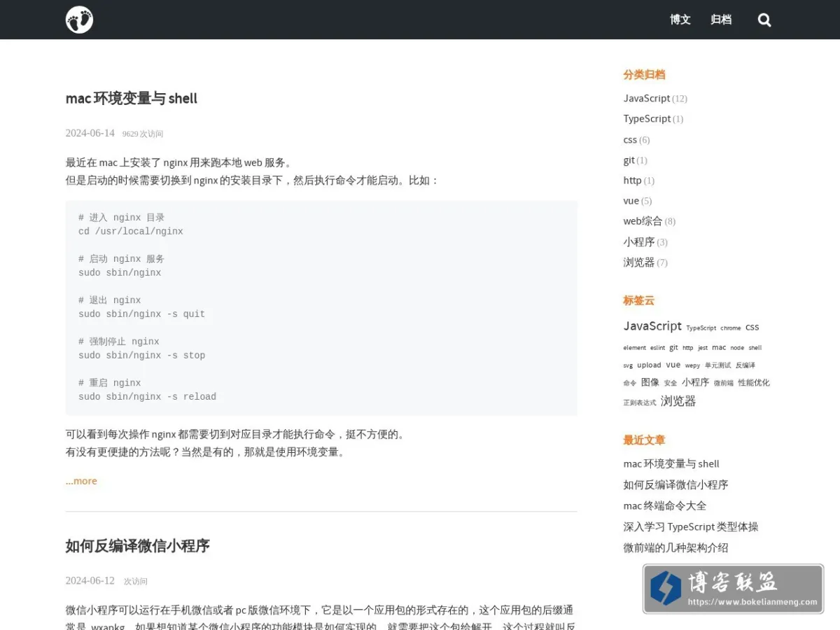Click 单元测试 tag in tag cloud
Screen dimensions: 840x630
(717, 365)
